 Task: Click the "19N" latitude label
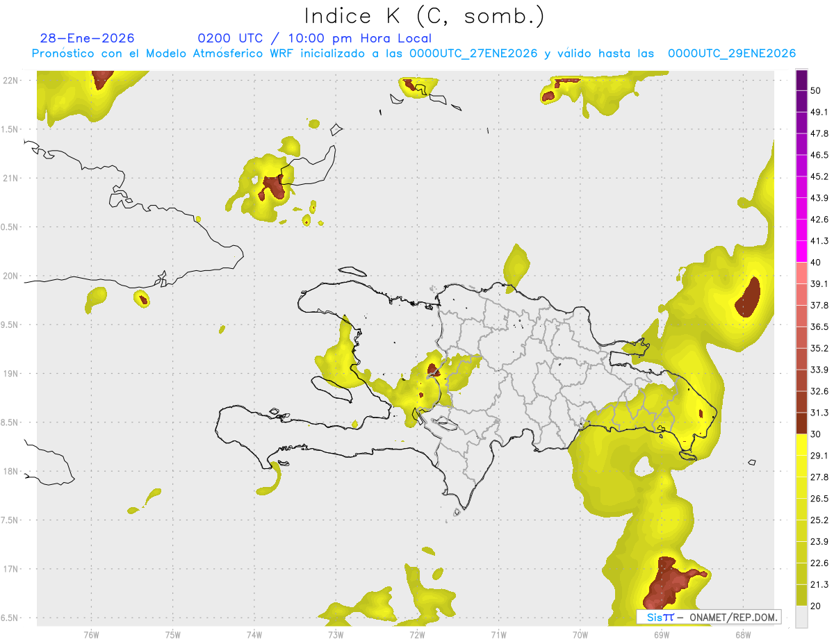(x=10, y=374)
